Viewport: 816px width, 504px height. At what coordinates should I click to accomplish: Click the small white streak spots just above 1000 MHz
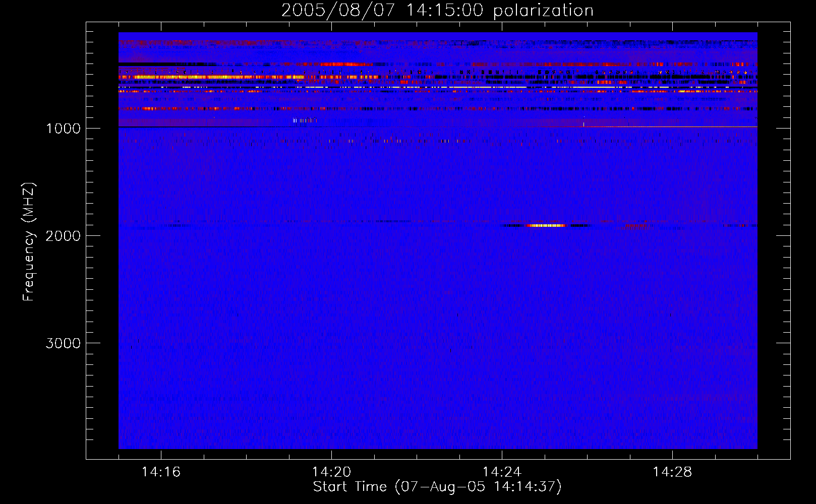[x=305, y=120]
